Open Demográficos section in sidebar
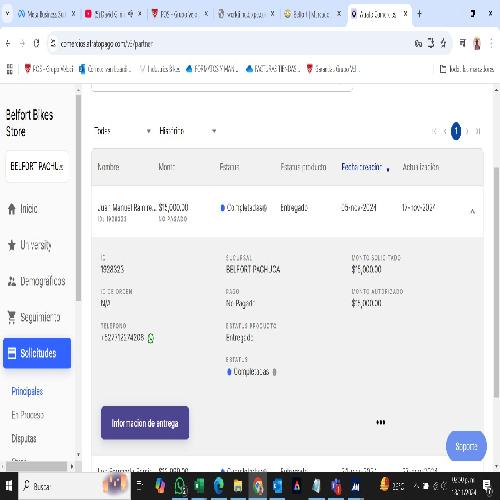The image size is (500, 500). [37, 281]
